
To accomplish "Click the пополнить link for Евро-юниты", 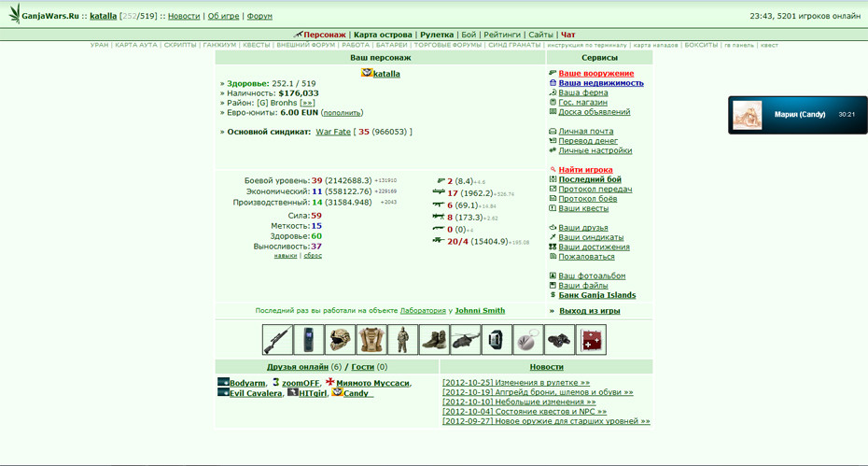I will (x=343, y=112).
